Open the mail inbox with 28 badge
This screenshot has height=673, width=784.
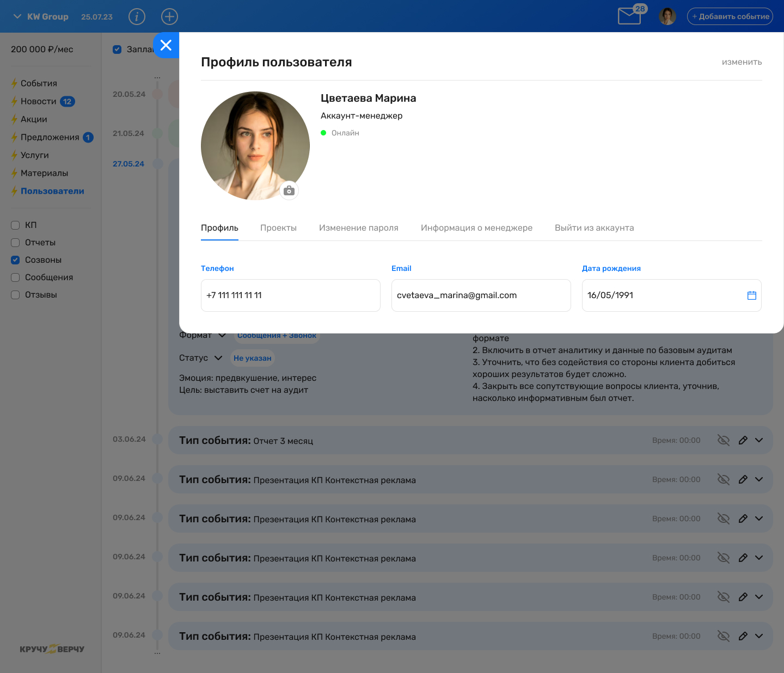631,15
